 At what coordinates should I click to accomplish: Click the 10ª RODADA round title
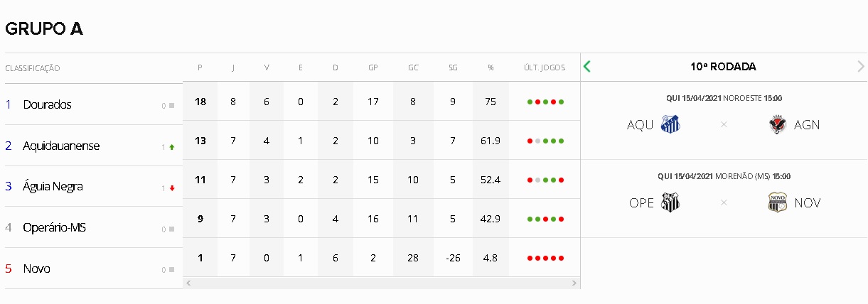[x=723, y=67]
